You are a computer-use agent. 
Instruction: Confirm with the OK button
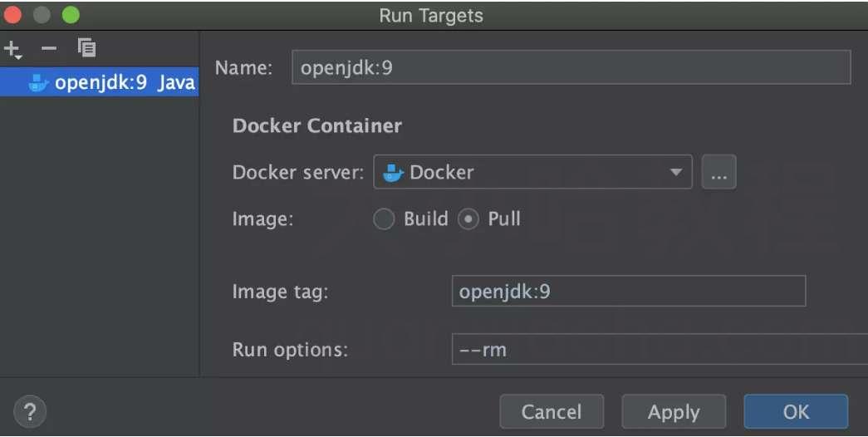796,411
